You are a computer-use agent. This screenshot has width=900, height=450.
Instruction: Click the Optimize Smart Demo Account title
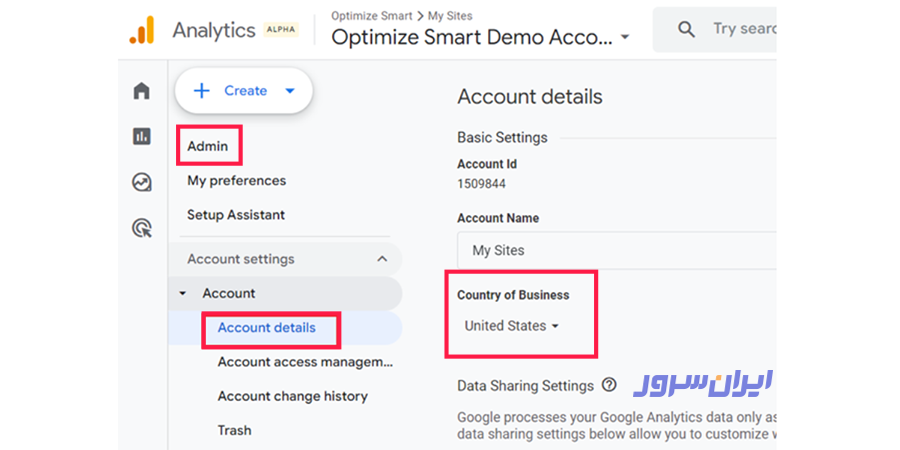coord(472,37)
